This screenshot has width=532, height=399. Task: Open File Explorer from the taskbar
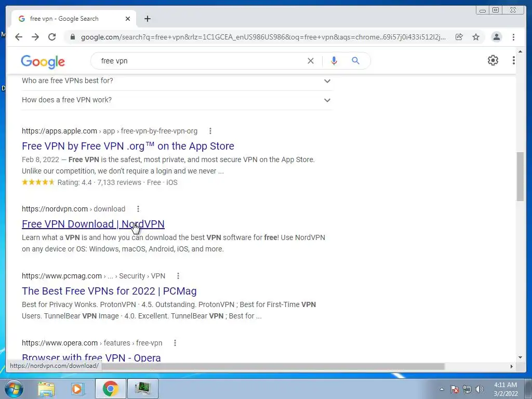point(46,389)
